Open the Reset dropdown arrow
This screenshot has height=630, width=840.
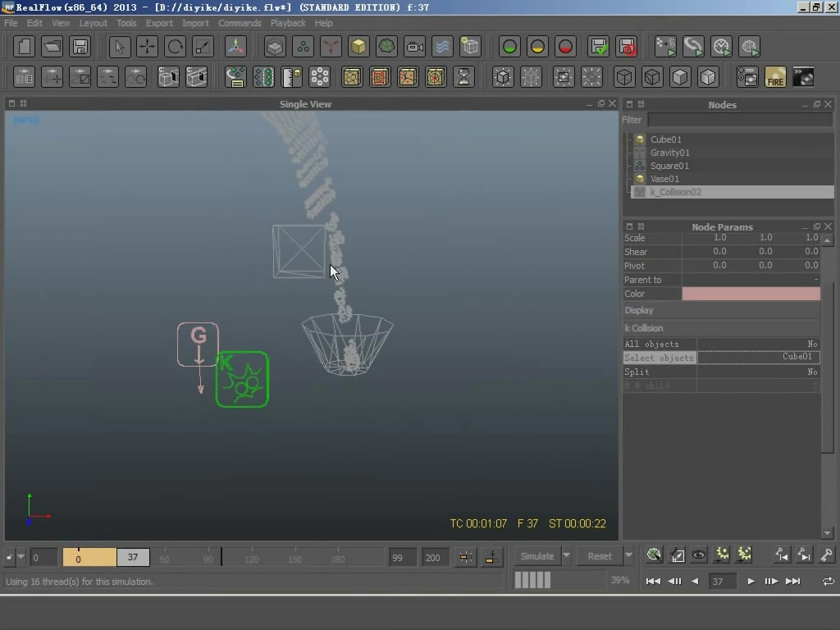pos(629,556)
